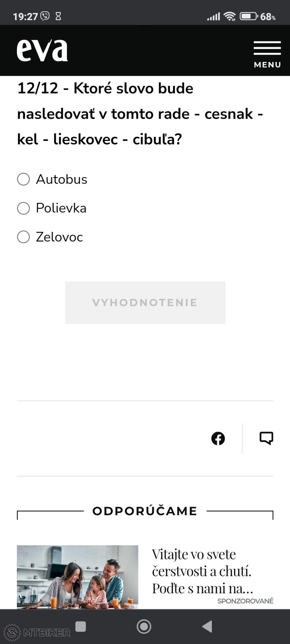Open the hamburger MENU icon
This screenshot has width=290, height=644.
pos(267,48)
